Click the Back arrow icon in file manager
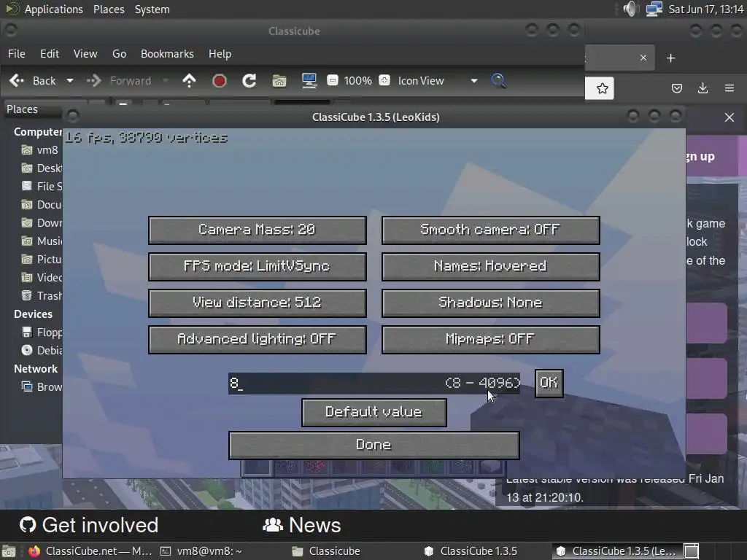The width and height of the screenshot is (747, 560). pyautogui.click(x=17, y=81)
